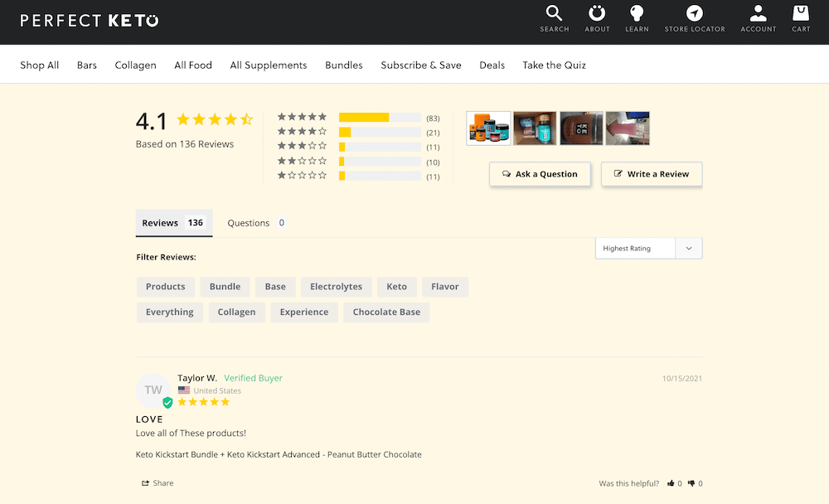Go to Bundles menu item
829x504 pixels.
point(344,65)
